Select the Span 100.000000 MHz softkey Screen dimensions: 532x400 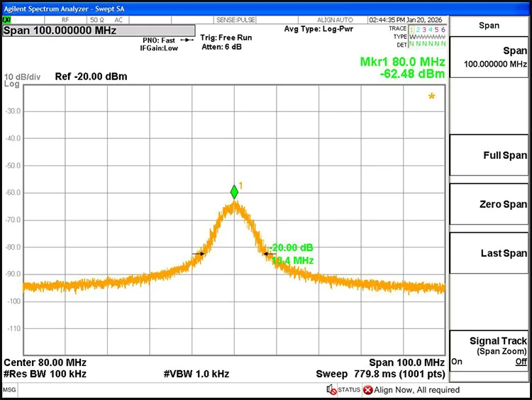489,57
